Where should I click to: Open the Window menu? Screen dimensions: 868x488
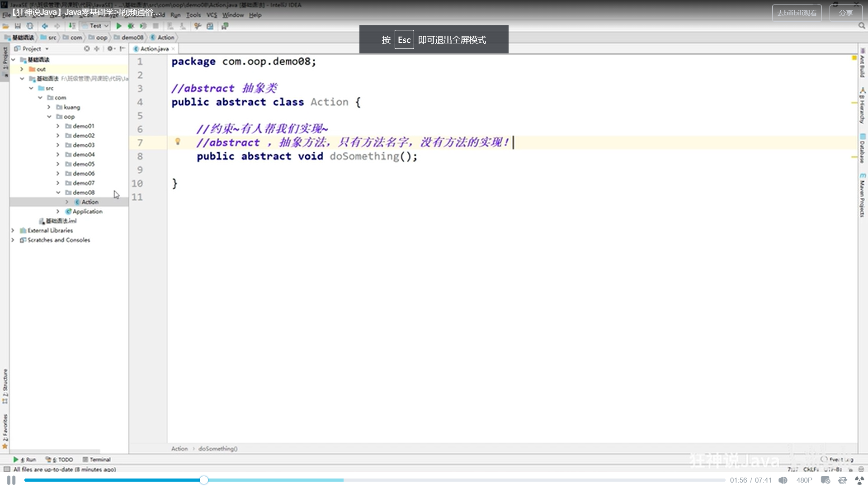coord(233,15)
